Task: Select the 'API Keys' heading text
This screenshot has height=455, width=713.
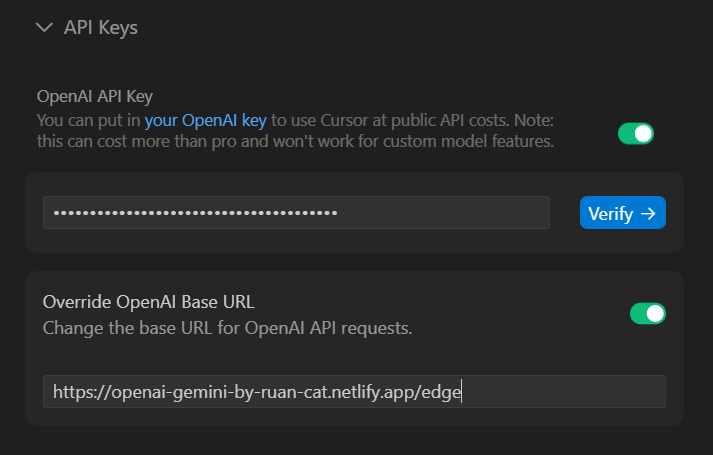Action: [100, 28]
